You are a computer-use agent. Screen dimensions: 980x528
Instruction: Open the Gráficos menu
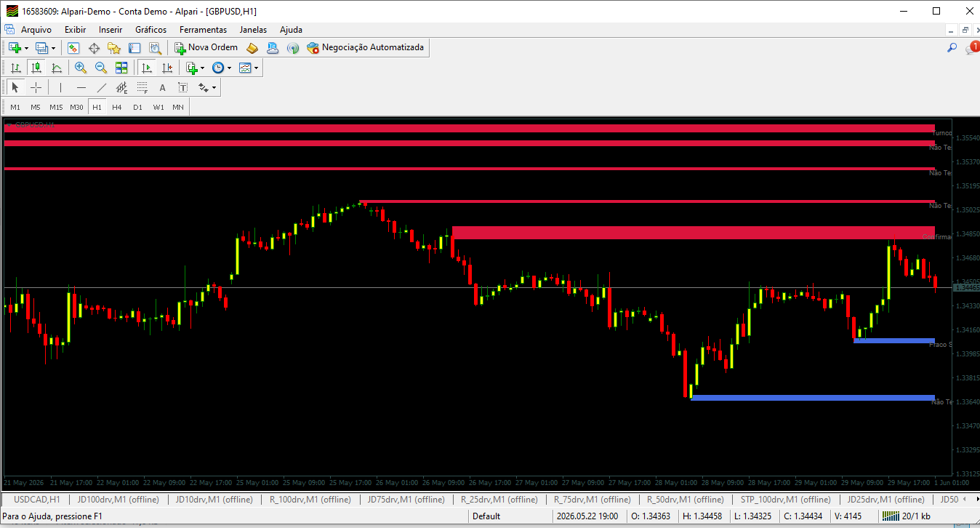pos(150,30)
